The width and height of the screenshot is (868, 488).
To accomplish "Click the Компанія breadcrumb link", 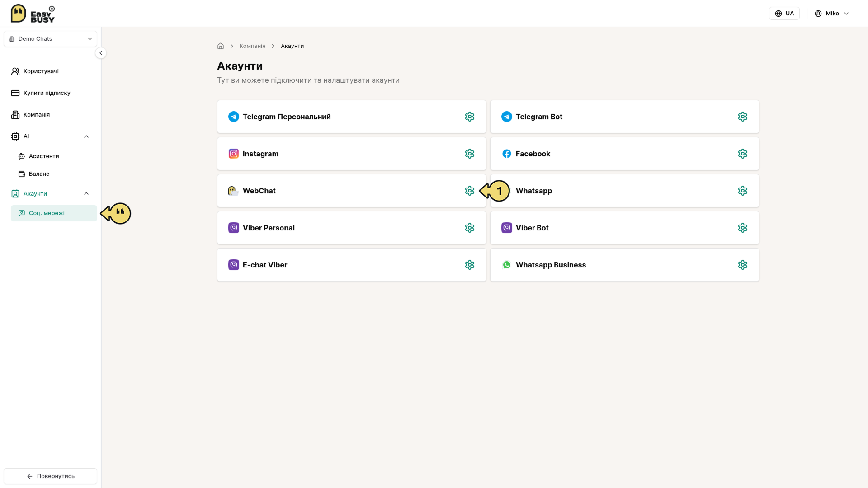I will tap(252, 46).
